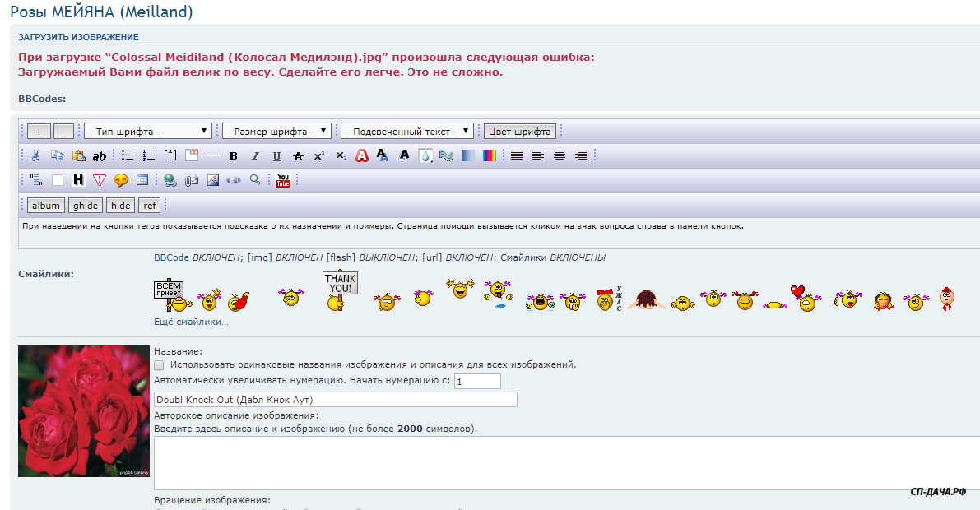Click the superscript x² icon
The image size is (980, 510).
(x=319, y=155)
